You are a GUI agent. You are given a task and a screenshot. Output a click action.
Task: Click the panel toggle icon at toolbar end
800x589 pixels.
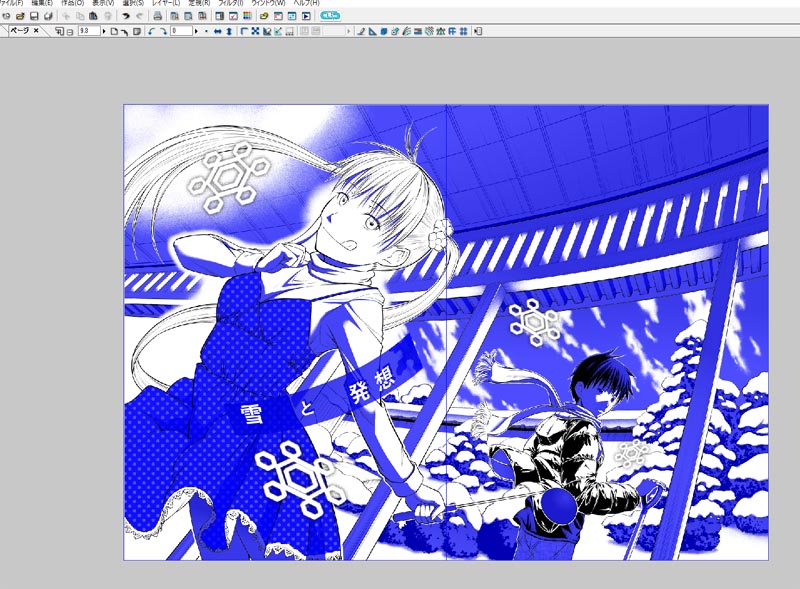478,31
